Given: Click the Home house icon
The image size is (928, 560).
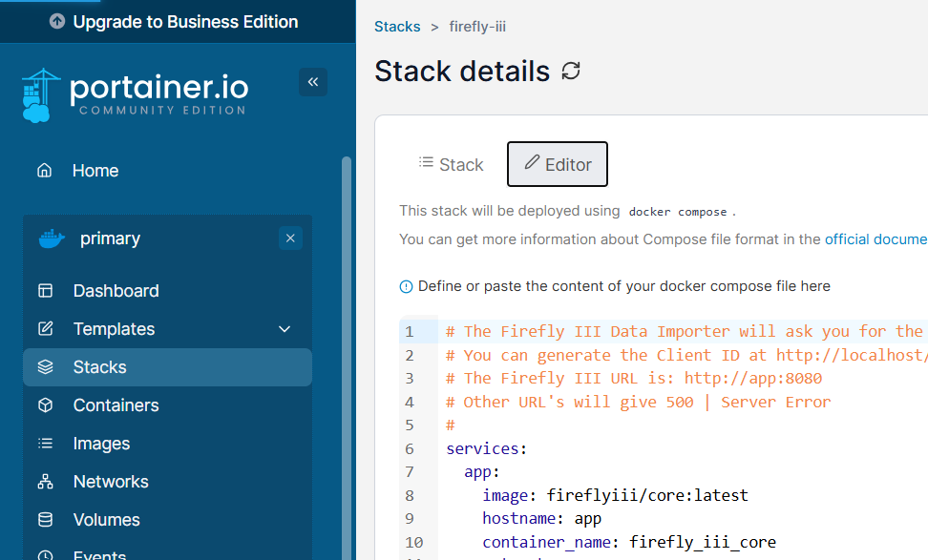Looking at the screenshot, I should coord(44,171).
